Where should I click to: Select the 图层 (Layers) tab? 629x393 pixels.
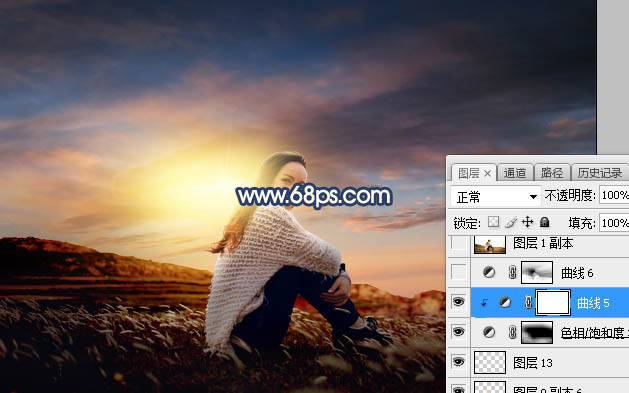coord(469,174)
